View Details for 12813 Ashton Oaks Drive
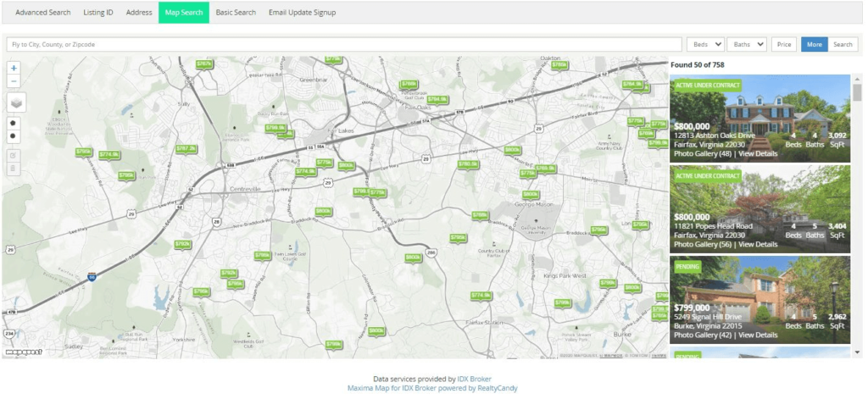 tap(758, 153)
